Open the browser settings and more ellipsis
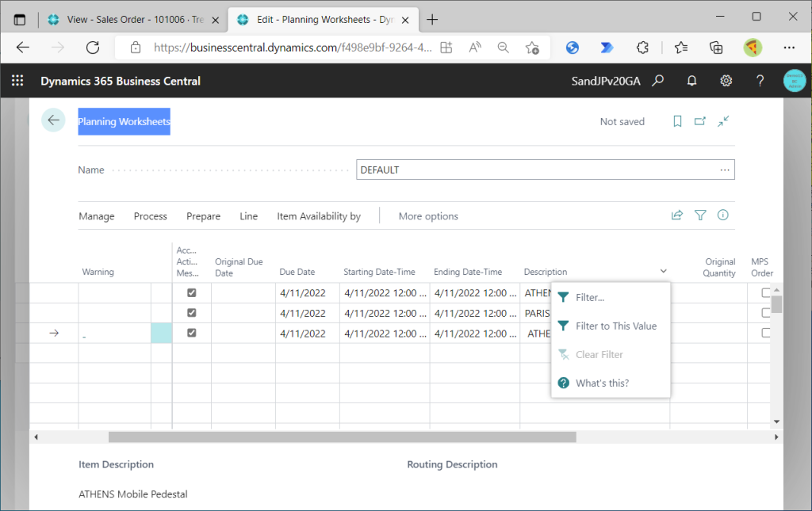Image resolution: width=812 pixels, height=511 pixels. tap(789, 48)
